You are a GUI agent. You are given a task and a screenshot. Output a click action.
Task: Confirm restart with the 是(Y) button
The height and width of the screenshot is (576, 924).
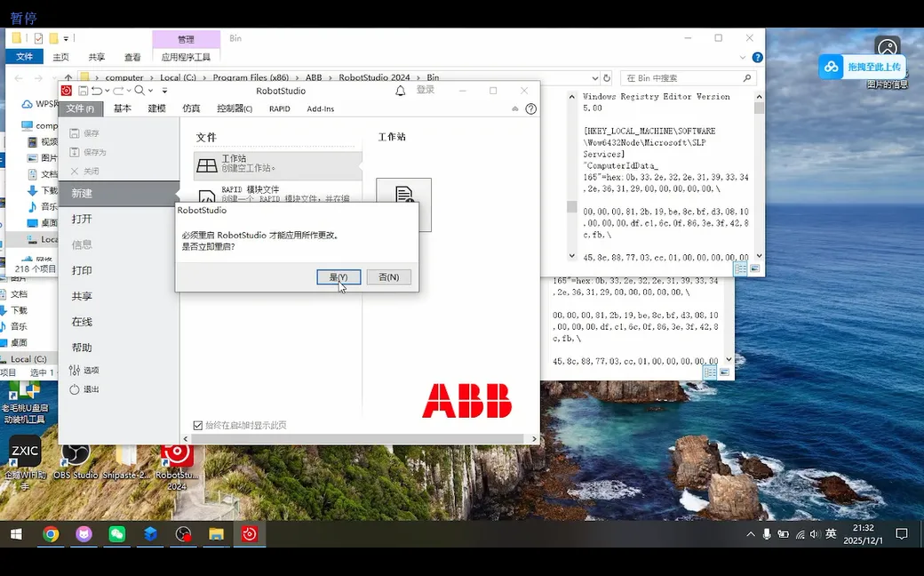pyautogui.click(x=339, y=277)
